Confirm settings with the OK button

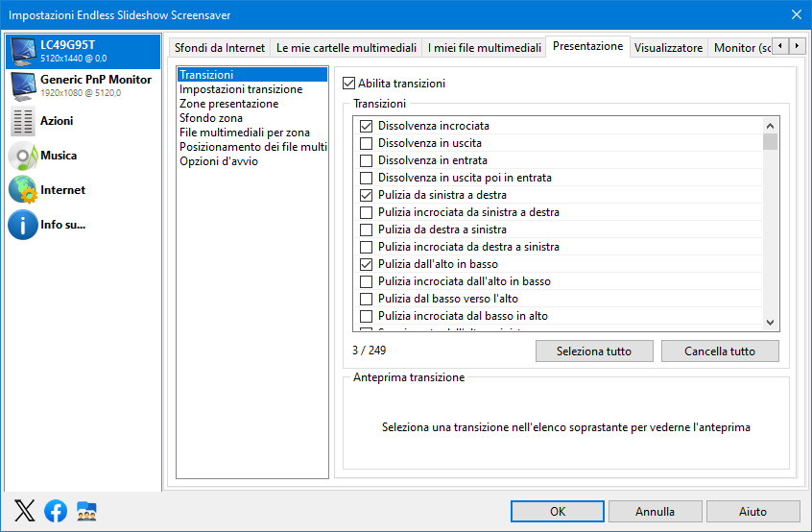click(x=558, y=511)
